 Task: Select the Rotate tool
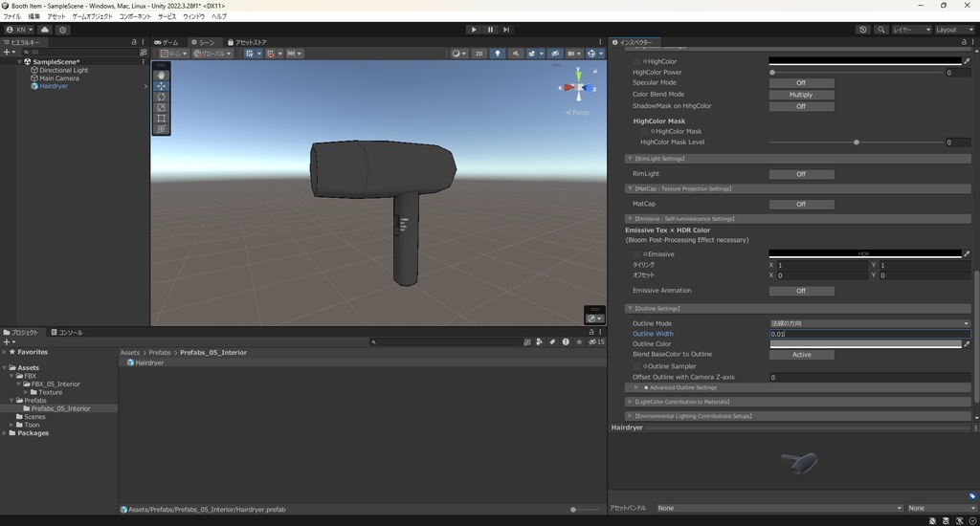(x=161, y=97)
